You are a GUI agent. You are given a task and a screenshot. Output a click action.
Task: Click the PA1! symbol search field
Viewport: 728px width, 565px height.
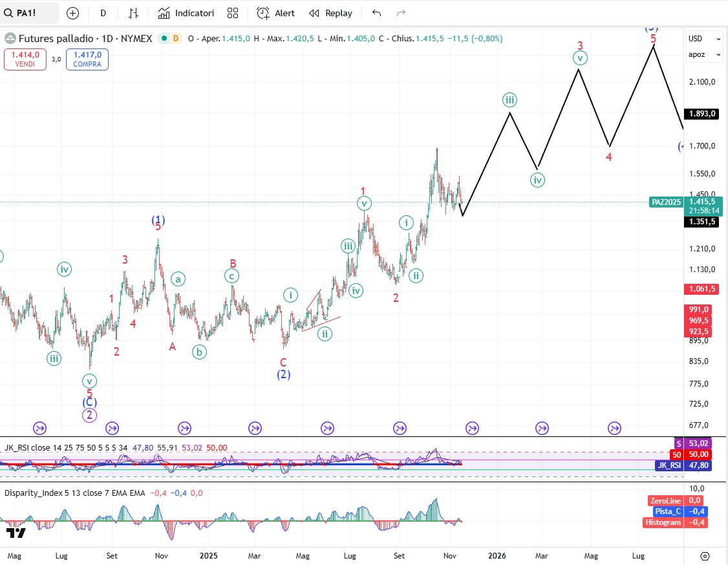click(x=30, y=13)
